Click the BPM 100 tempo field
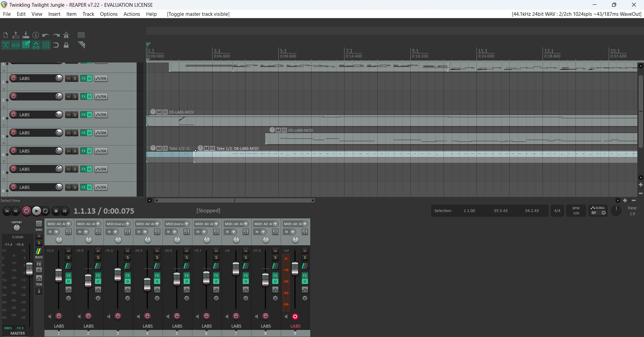 coord(576,211)
